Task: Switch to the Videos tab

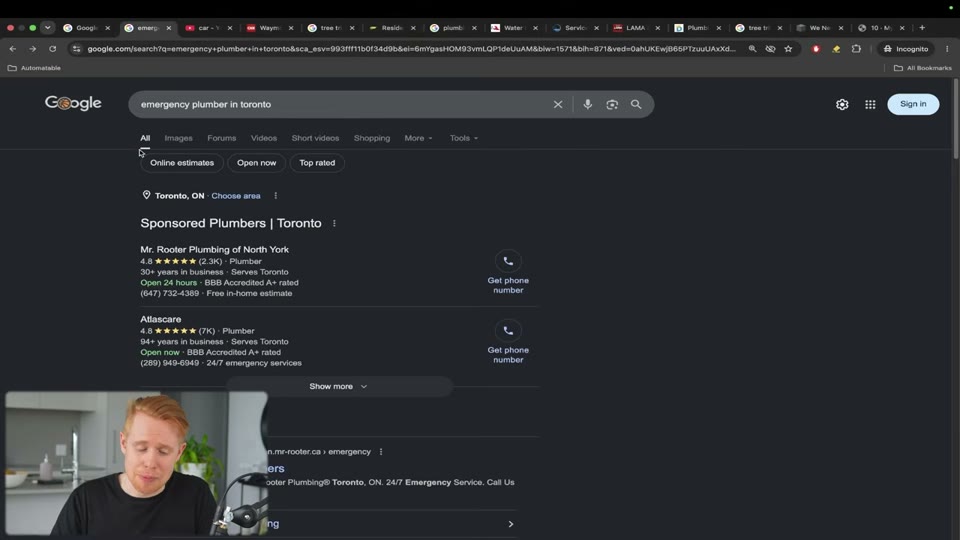Action: (x=264, y=138)
